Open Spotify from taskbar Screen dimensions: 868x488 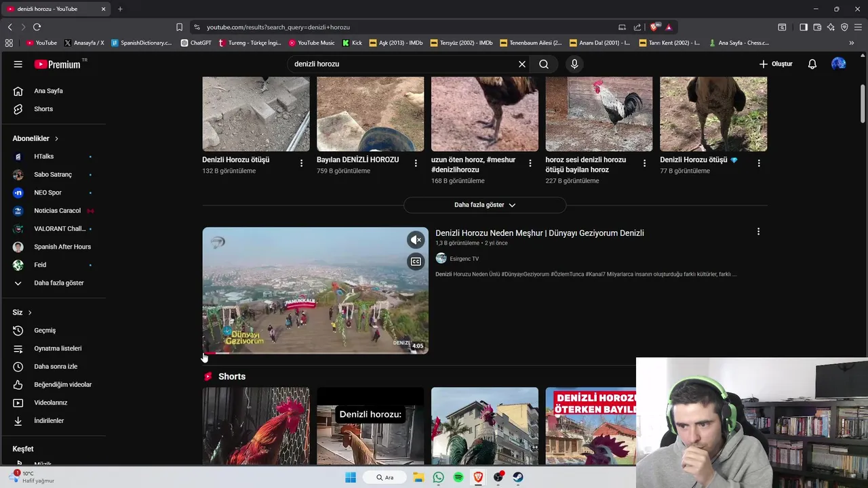458,477
